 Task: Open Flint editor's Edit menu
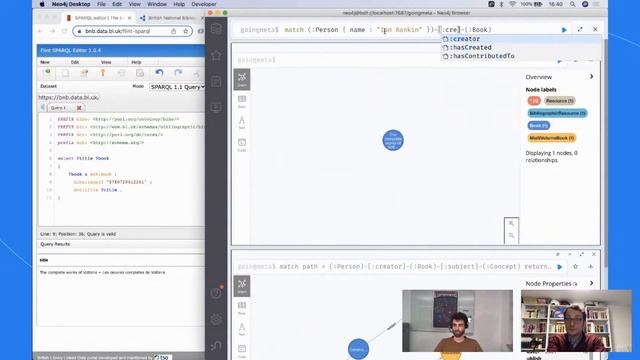(x=75, y=62)
